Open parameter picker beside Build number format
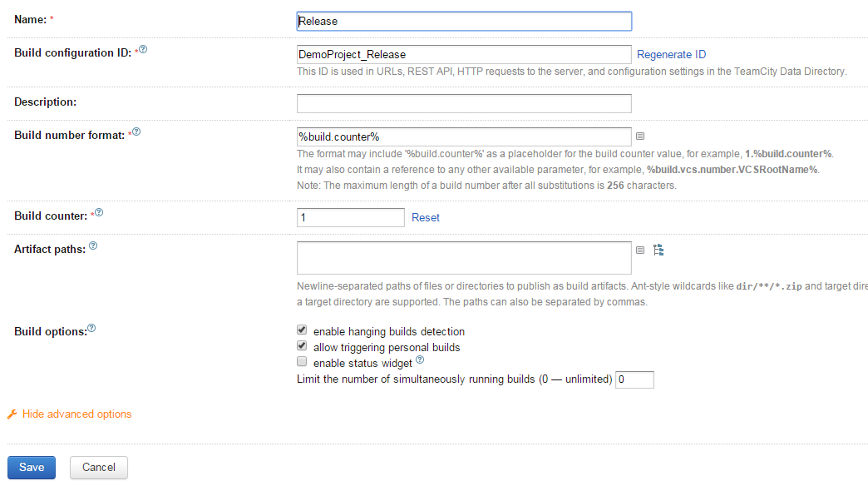This screenshot has height=486, width=868. click(x=640, y=136)
